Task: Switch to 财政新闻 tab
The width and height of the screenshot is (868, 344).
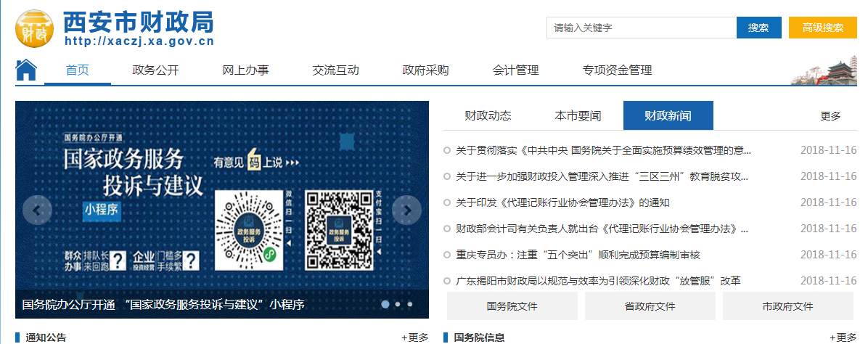Action: 668,116
